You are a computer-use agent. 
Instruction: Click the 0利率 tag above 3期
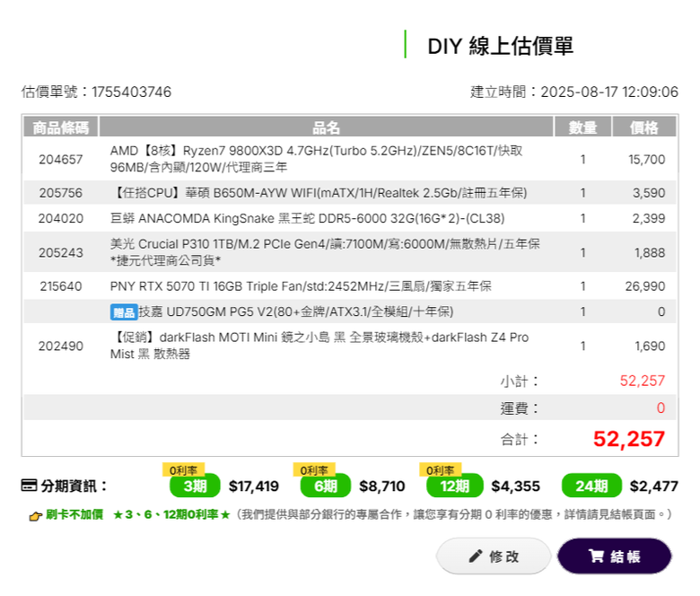(x=183, y=470)
